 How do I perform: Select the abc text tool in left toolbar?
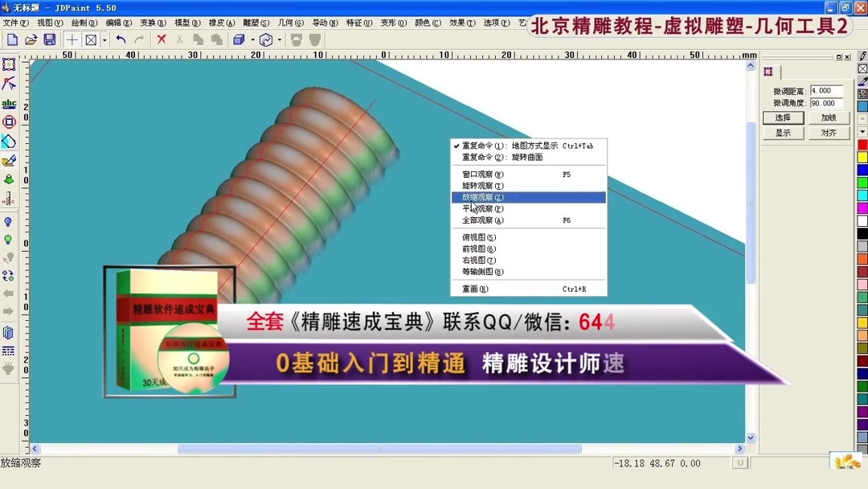click(10, 103)
